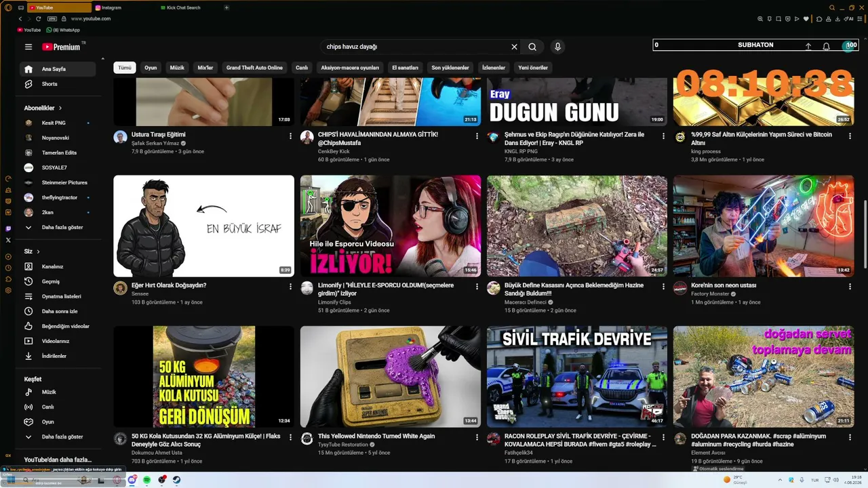Select the Oyun filter chip
The image size is (868, 488).
(151, 68)
